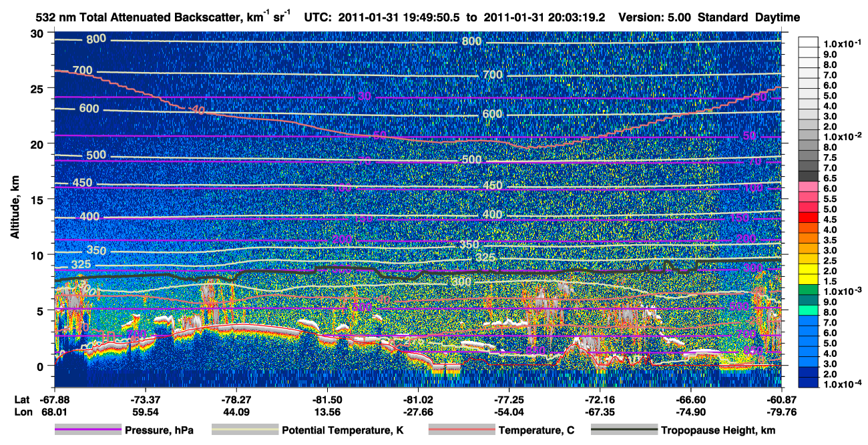Select the 'Temperature, C' legend label

[536, 430]
